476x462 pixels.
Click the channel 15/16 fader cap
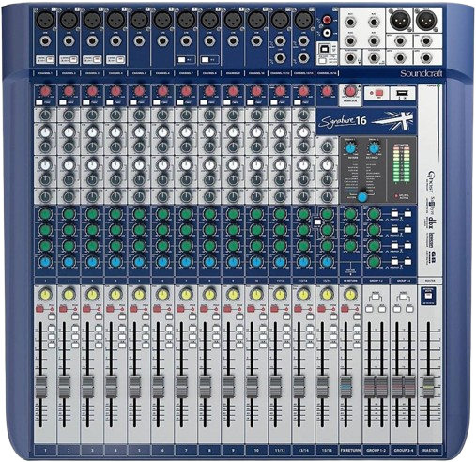[323, 387]
